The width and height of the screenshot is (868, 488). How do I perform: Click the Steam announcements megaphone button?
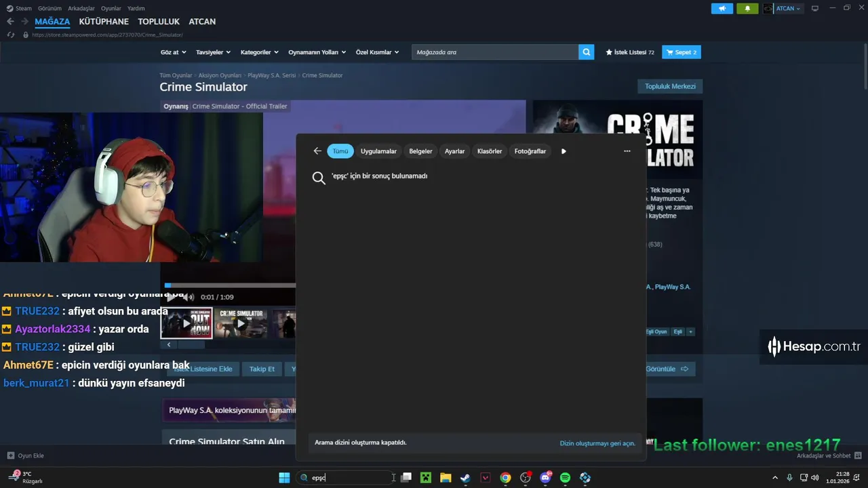point(722,8)
